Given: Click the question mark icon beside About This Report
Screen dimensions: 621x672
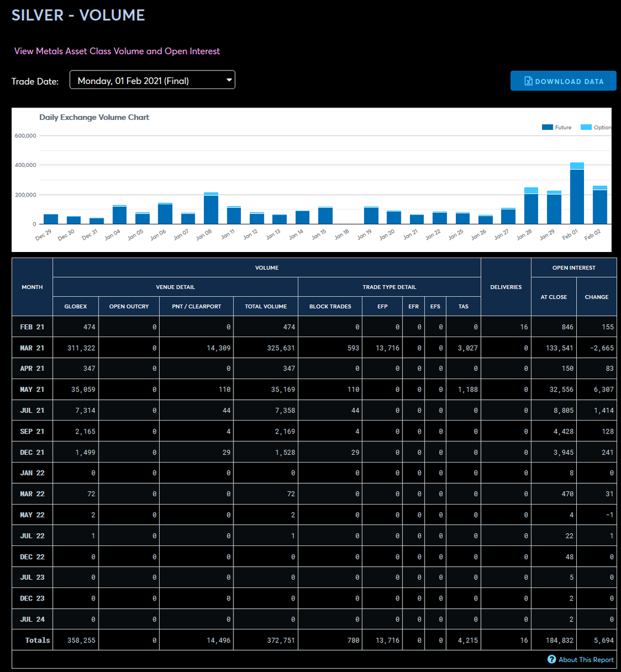Looking at the screenshot, I should tap(552, 660).
